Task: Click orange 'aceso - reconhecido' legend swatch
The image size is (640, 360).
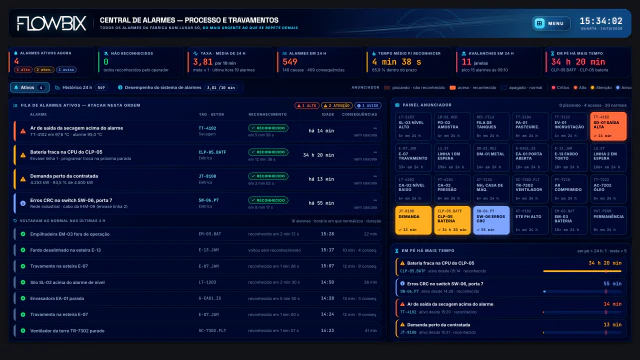Action: click(x=453, y=87)
